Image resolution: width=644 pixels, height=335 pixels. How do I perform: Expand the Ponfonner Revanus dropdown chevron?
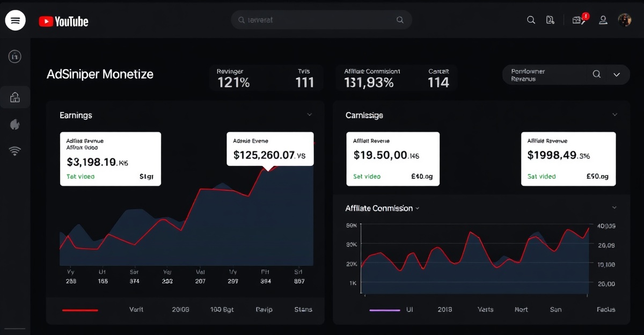(617, 75)
